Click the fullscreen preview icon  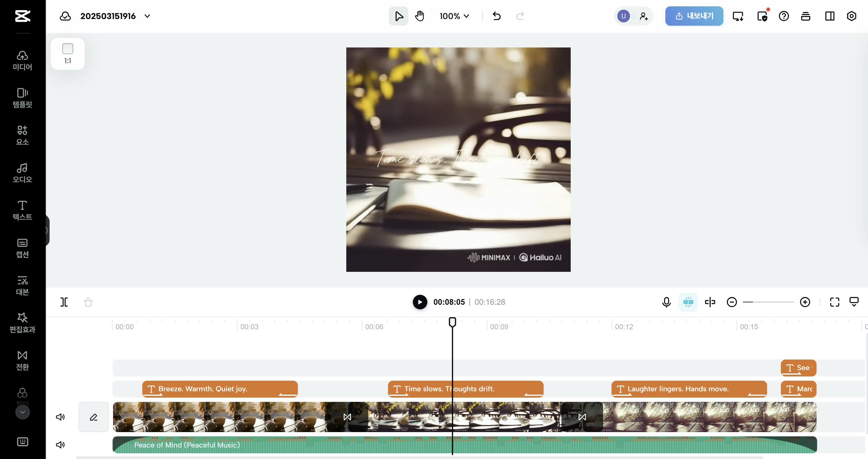pyautogui.click(x=834, y=302)
